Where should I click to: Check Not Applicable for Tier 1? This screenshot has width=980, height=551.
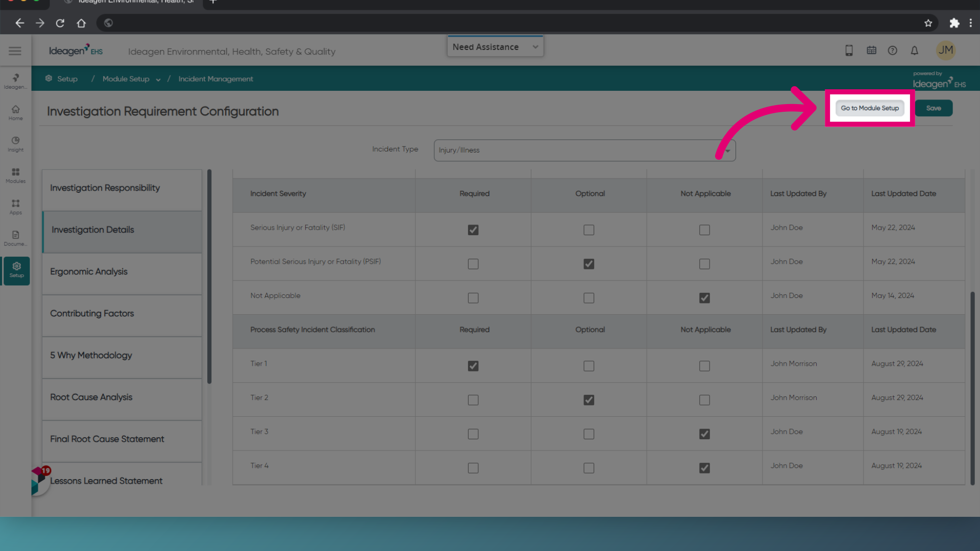click(704, 366)
